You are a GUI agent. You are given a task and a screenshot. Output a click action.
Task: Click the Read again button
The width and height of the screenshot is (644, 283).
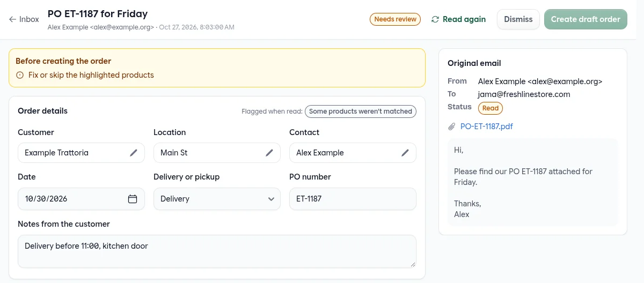point(459,19)
